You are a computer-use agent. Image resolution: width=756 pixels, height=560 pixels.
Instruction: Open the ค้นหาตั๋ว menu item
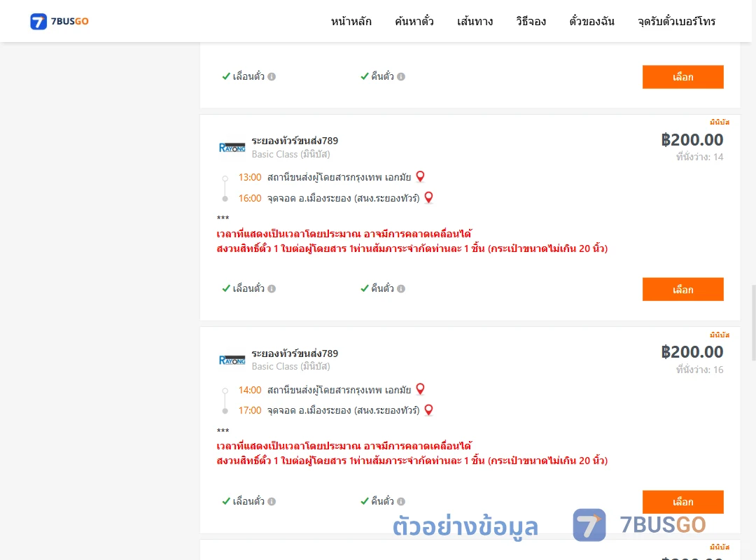414,21
